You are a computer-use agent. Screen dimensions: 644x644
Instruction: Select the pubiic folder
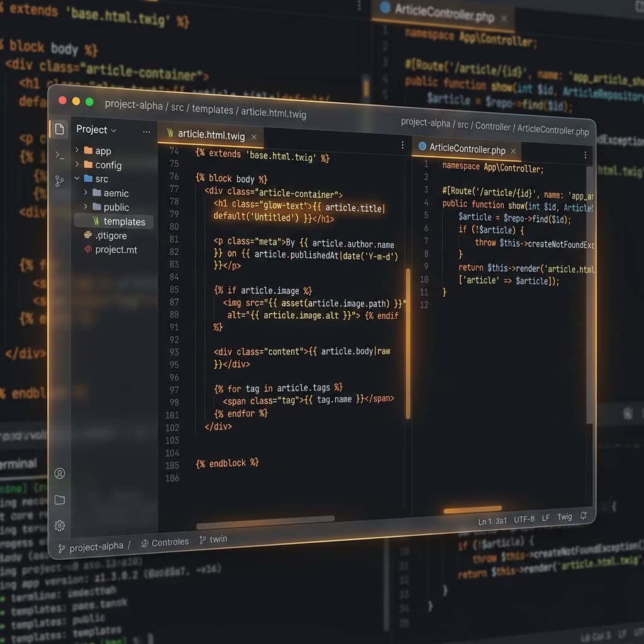coord(111,207)
